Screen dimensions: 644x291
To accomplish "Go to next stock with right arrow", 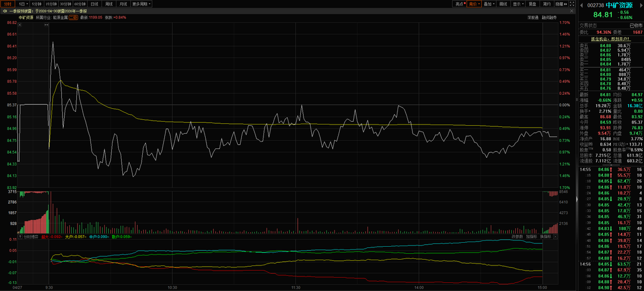I will 641,5.
